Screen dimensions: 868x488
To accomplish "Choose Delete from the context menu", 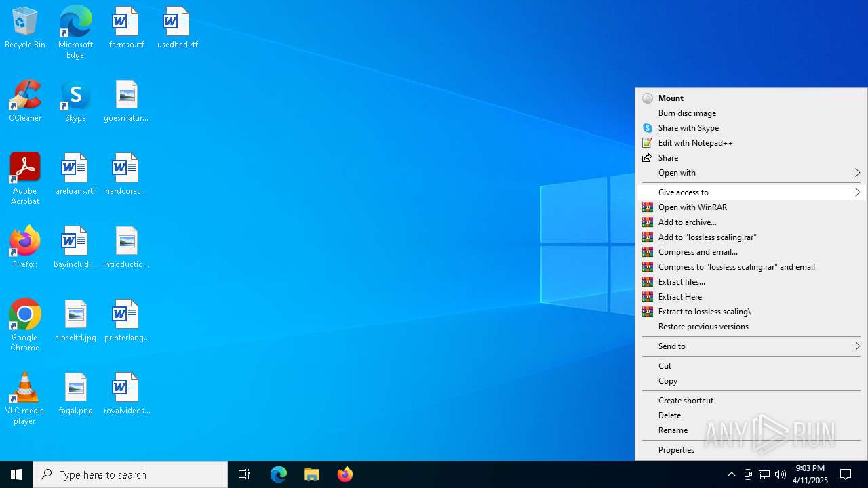I will tap(751, 415).
